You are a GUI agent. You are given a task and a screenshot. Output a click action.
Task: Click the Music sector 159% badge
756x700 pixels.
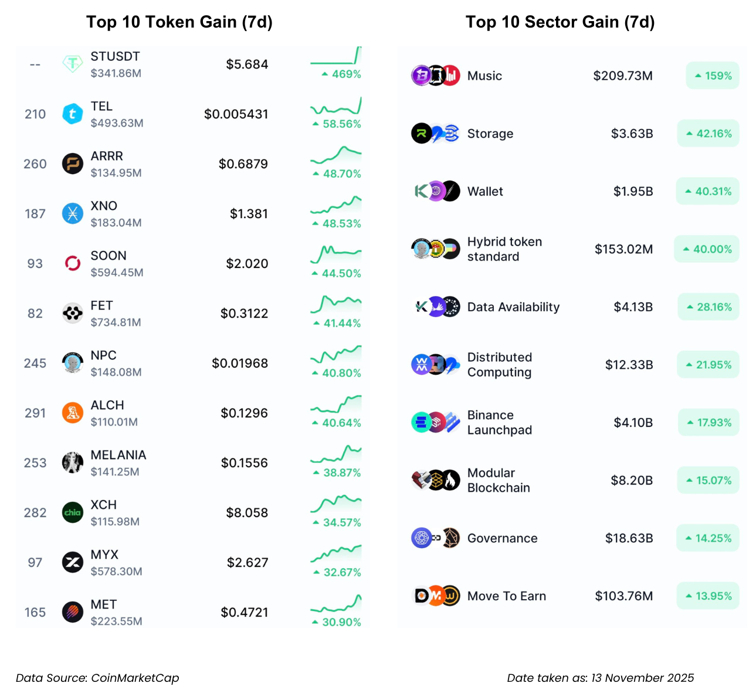click(x=713, y=76)
